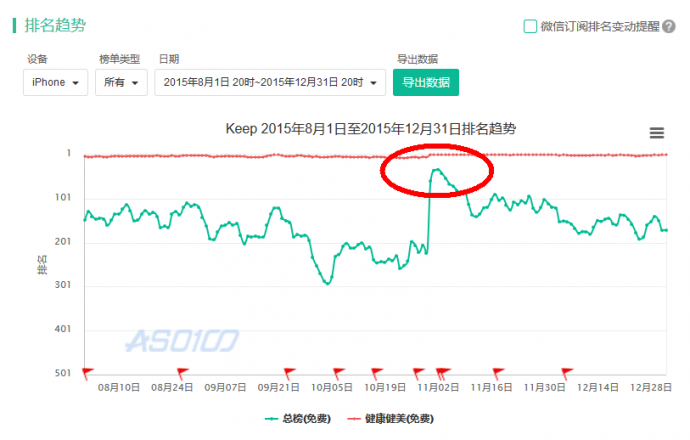Click the red flag near 11月16日
The width and height of the screenshot is (690, 440).
(498, 374)
